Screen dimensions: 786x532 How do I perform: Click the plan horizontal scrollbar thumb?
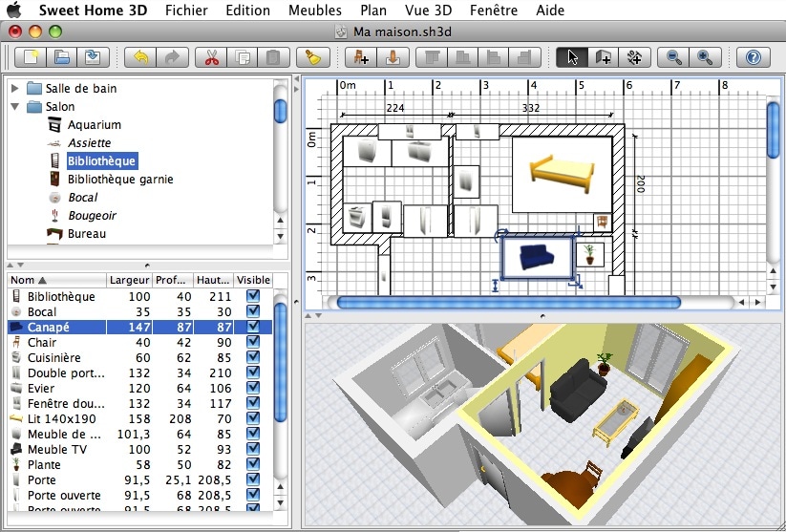pos(509,303)
